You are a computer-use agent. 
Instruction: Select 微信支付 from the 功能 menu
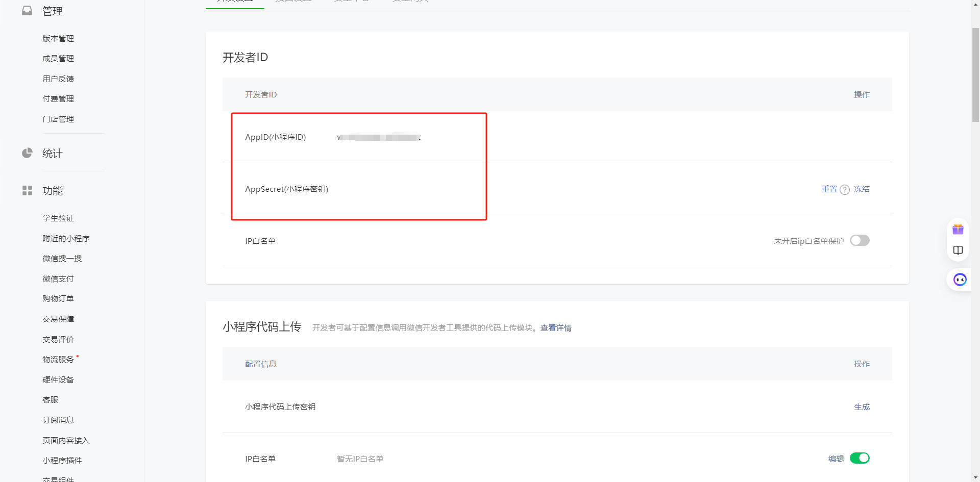[58, 279]
